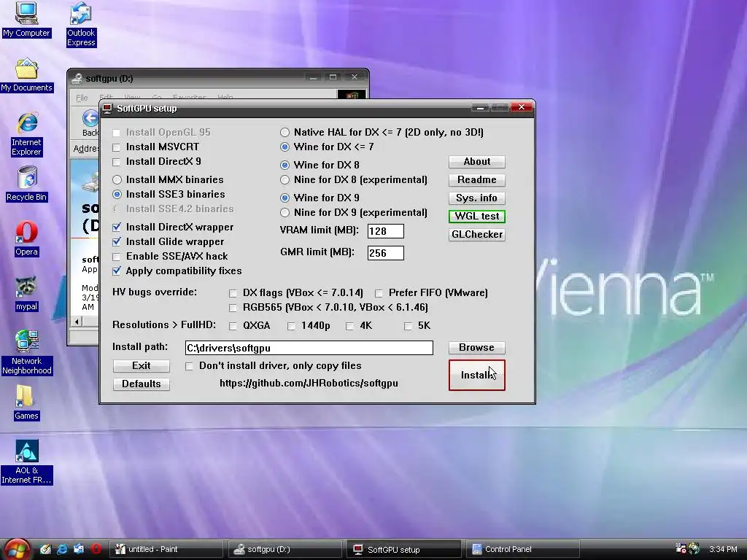Check the RGB565 VBox override box
747x560 pixels.
pyautogui.click(x=233, y=308)
